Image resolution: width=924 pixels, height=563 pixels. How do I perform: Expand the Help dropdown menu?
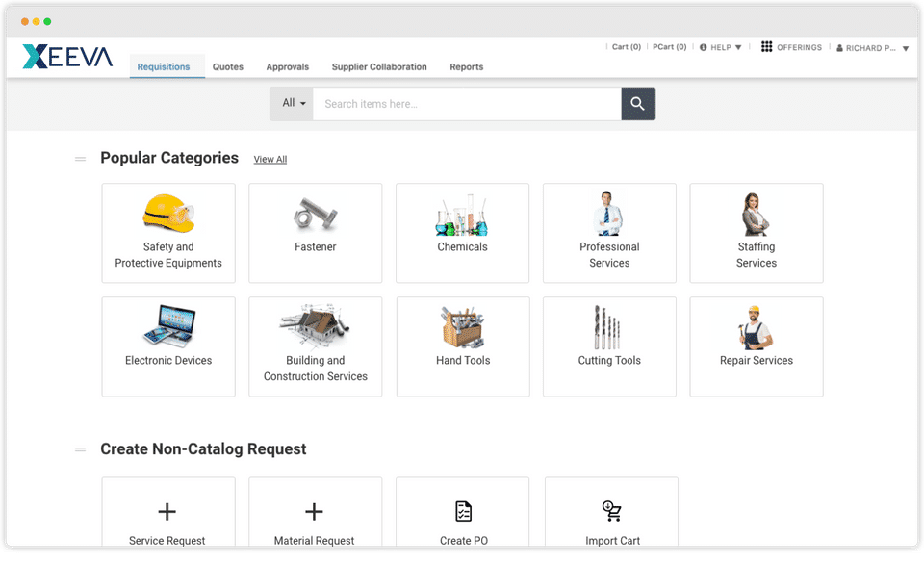720,47
